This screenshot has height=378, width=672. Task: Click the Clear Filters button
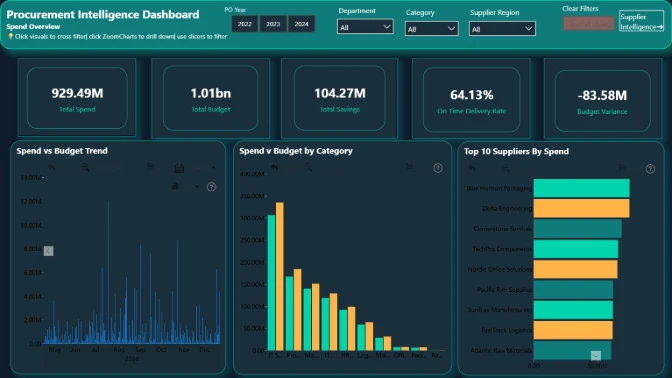(x=588, y=24)
